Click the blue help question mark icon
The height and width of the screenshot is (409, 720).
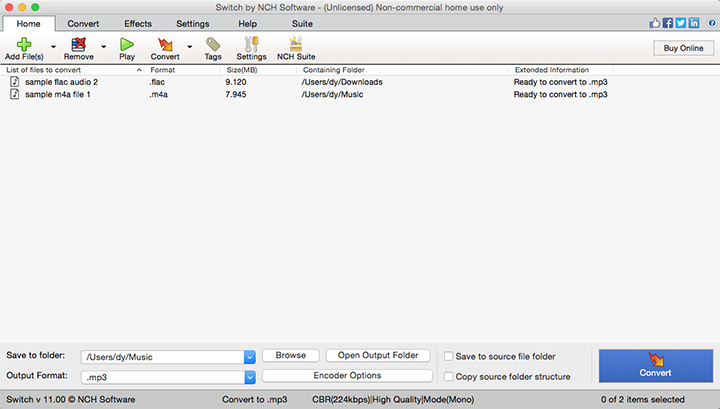point(712,22)
